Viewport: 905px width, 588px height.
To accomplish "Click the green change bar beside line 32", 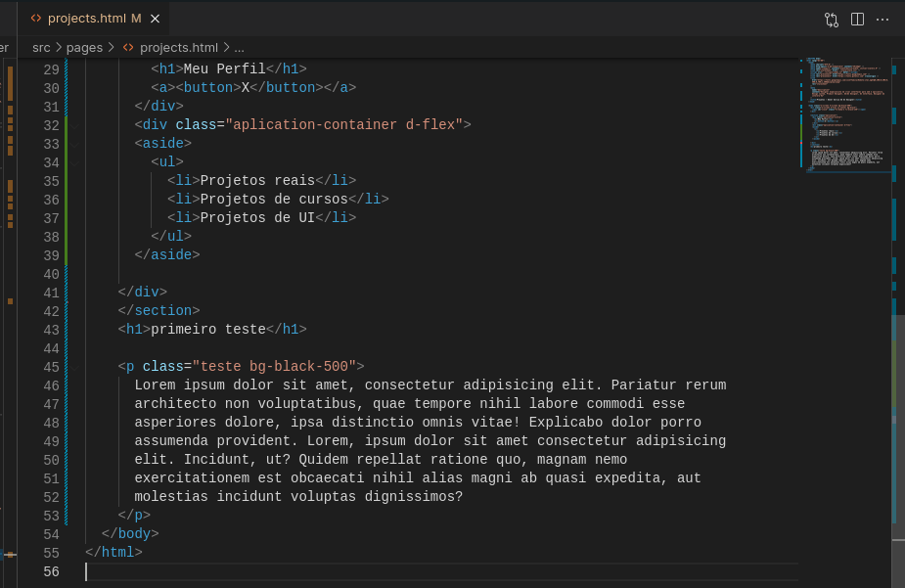I will [66, 125].
